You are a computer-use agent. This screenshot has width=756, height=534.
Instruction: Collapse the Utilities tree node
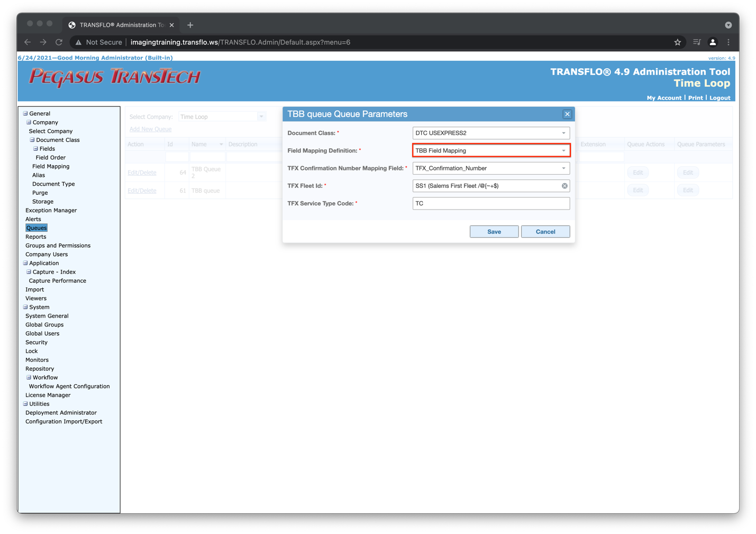pyautogui.click(x=25, y=404)
